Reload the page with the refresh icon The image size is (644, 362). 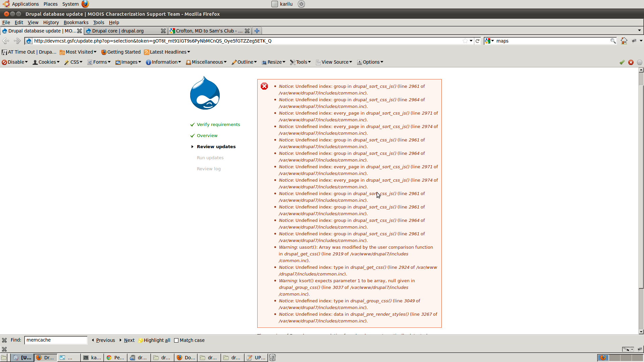click(478, 41)
